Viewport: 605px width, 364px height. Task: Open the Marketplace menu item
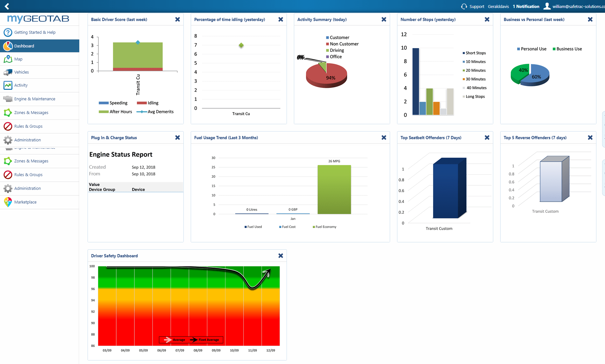pyautogui.click(x=39, y=202)
